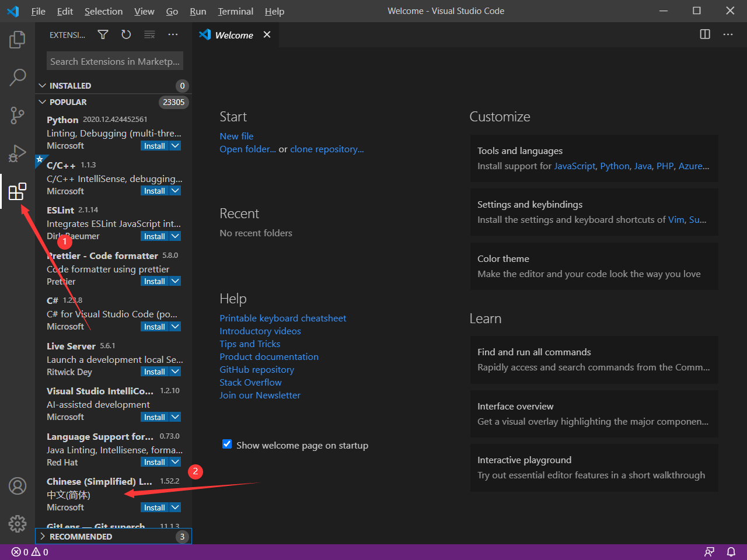
Task: Open the Accounts icon near bottom
Action: coord(17,485)
